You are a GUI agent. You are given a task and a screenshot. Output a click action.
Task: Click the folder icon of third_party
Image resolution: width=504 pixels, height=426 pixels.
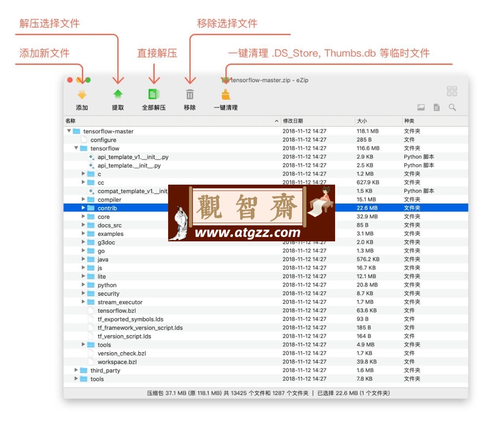pos(83,370)
